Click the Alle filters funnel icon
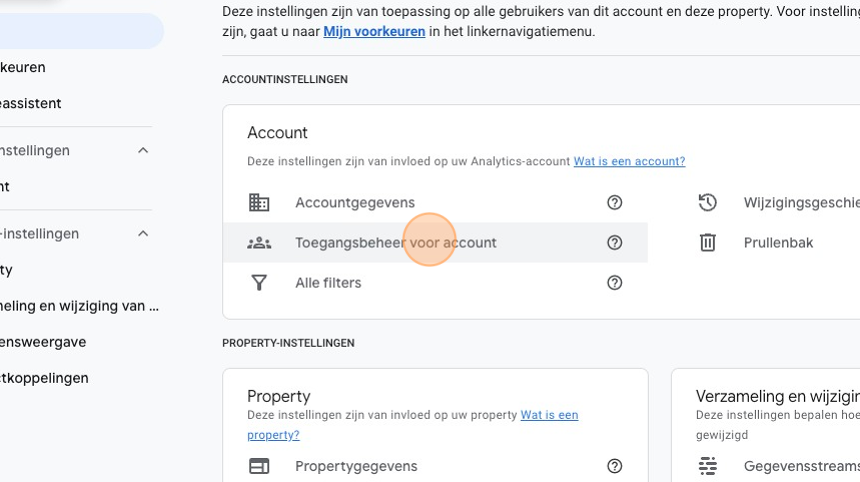This screenshot has height=482, width=860. [x=259, y=283]
